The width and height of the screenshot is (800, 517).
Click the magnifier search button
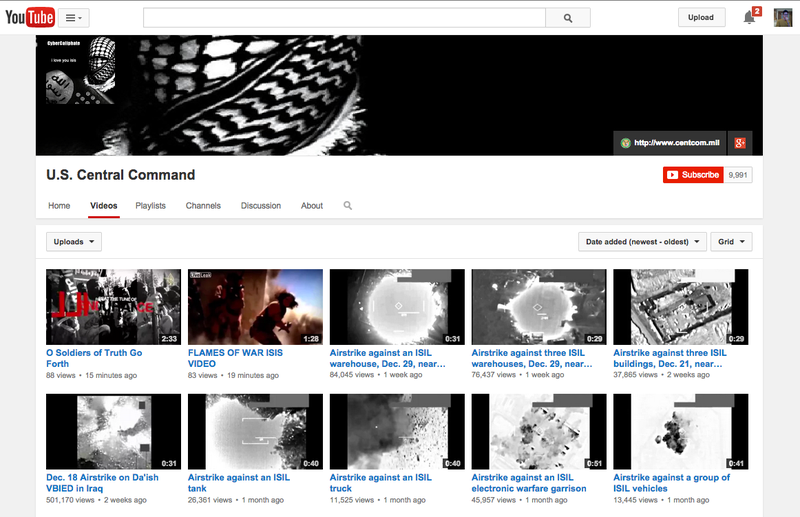568,18
